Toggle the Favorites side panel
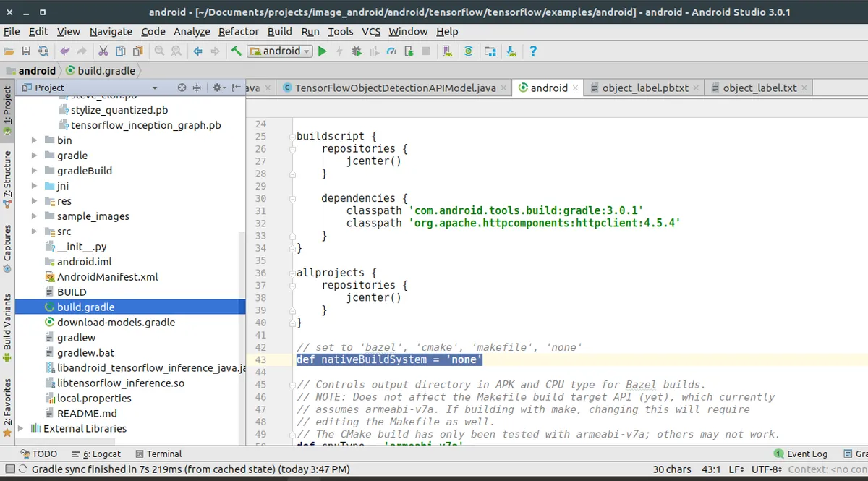 click(x=7, y=406)
